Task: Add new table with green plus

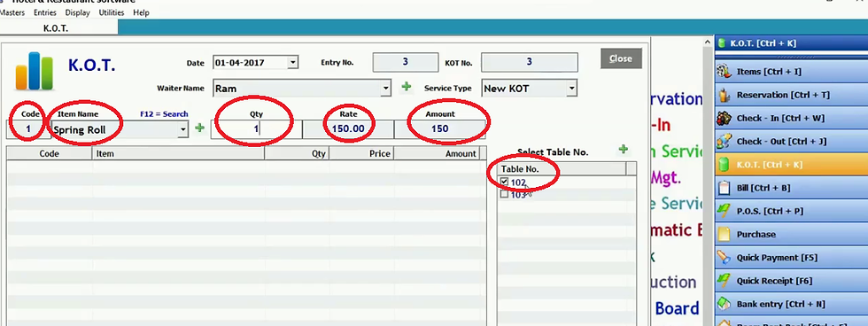Action: (x=624, y=150)
